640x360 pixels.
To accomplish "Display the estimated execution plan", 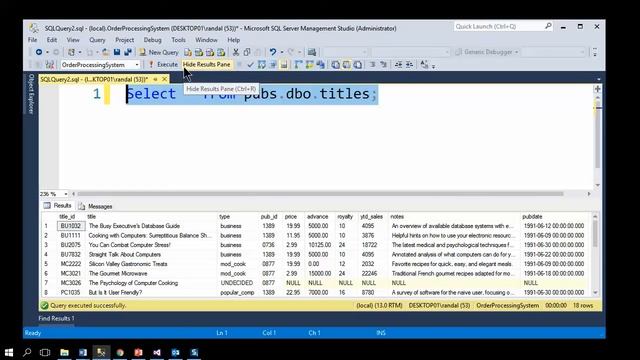I will (x=262, y=64).
